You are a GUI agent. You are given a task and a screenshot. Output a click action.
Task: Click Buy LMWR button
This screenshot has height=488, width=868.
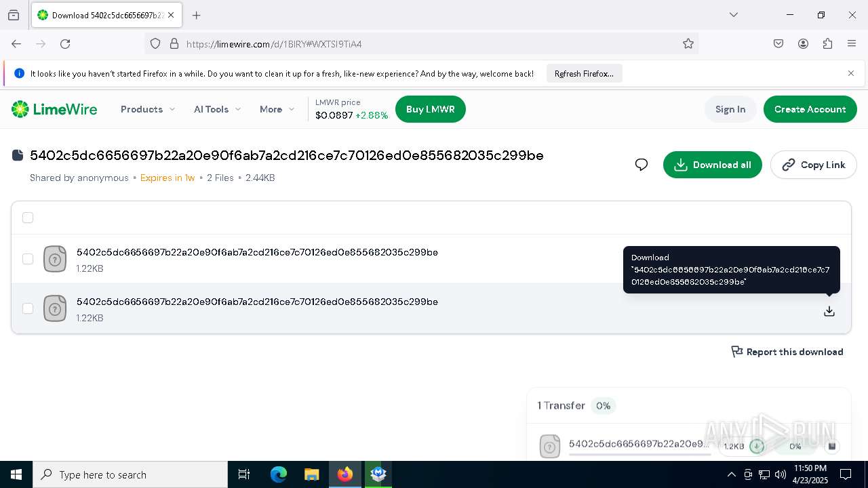(x=431, y=109)
